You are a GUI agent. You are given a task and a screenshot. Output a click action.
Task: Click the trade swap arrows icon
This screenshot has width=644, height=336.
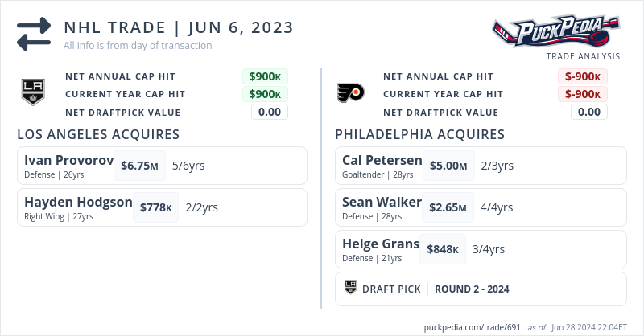point(34,34)
